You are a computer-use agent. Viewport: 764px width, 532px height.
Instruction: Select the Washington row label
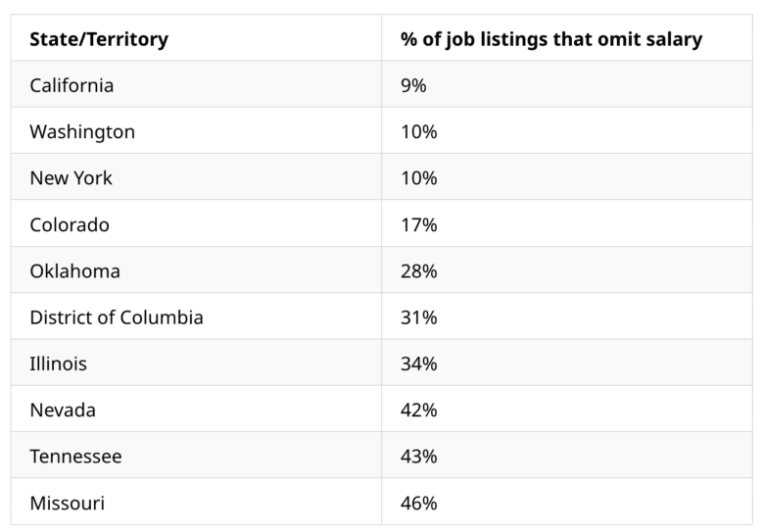click(82, 131)
